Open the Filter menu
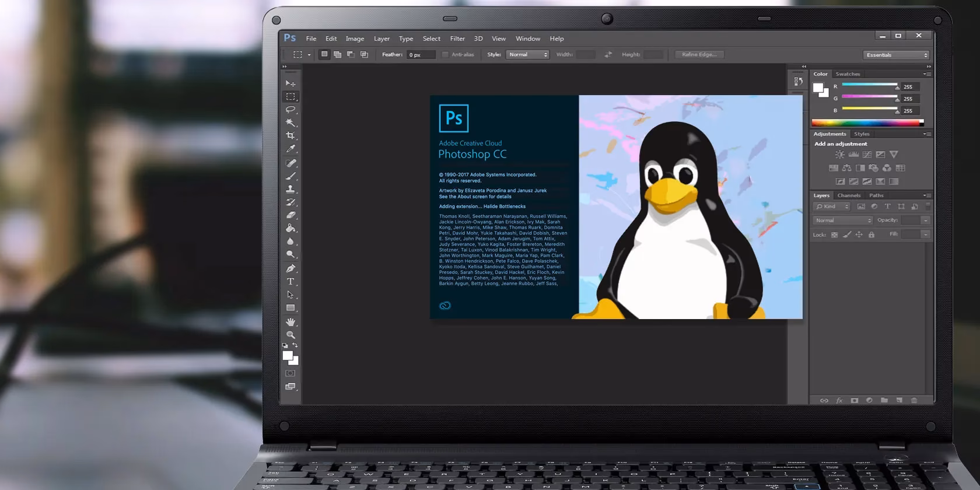The image size is (980, 490). pyautogui.click(x=457, y=38)
